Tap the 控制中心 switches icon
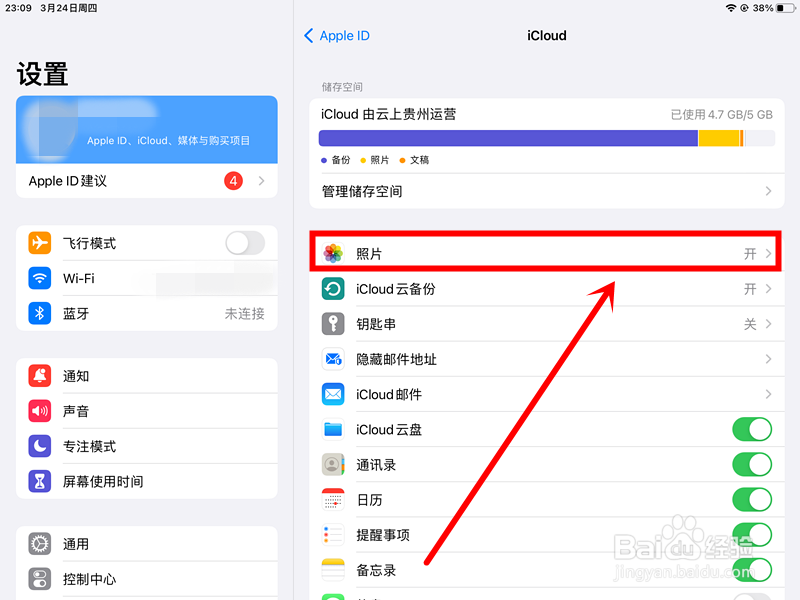800x600 pixels. coord(39,579)
